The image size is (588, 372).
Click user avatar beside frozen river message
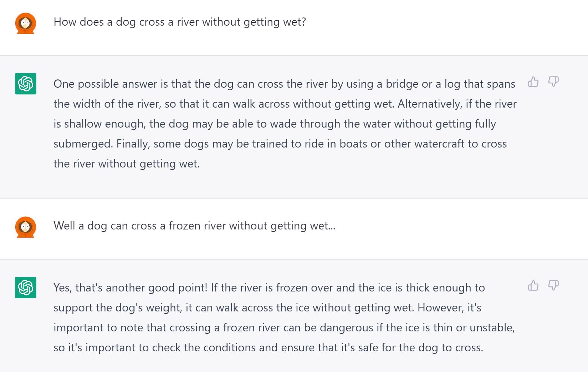click(x=25, y=227)
